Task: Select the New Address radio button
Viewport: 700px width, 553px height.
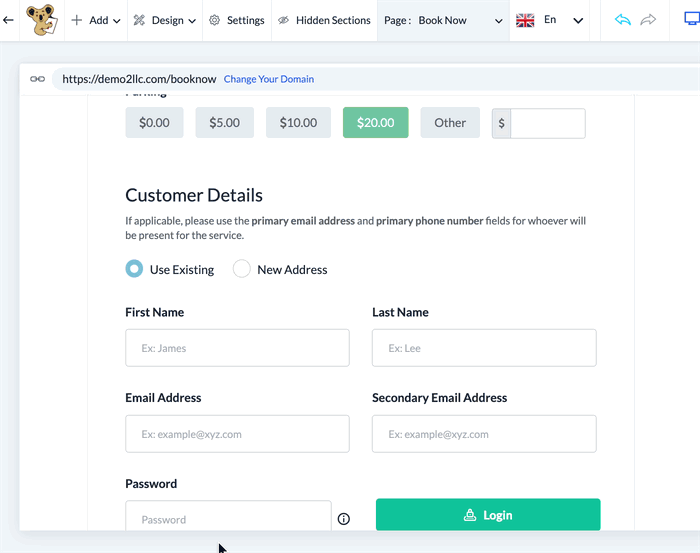Action: click(242, 269)
